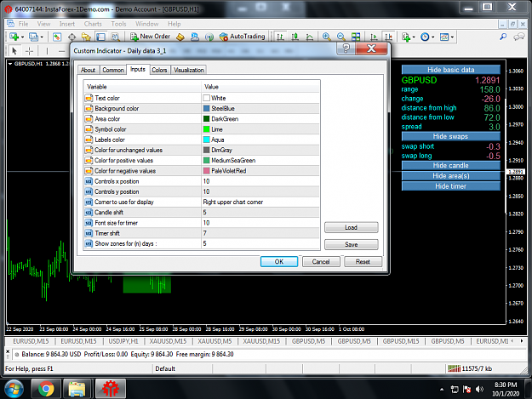Toggle the Hide candle button
Viewport: 532px width, 399px height.
coord(450,165)
